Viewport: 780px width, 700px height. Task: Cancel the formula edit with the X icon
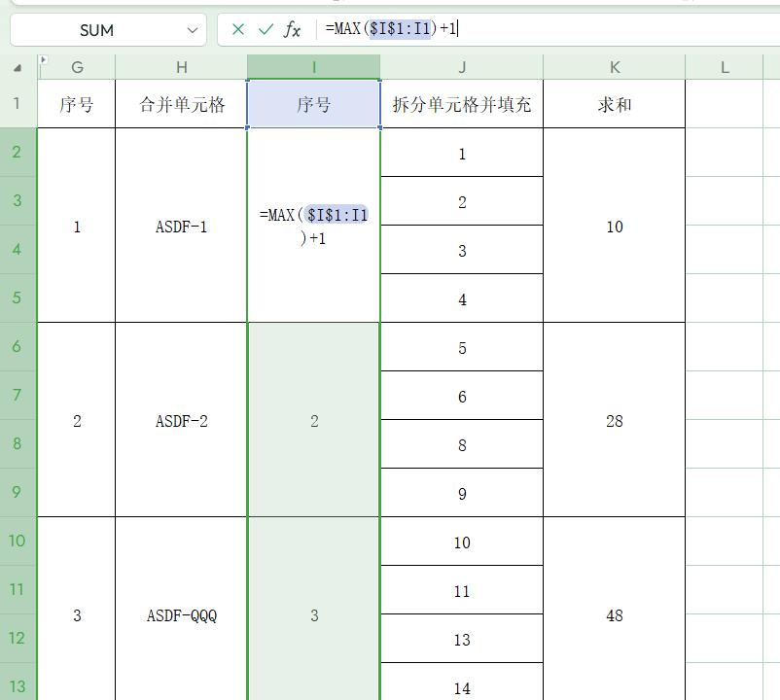(x=237, y=30)
